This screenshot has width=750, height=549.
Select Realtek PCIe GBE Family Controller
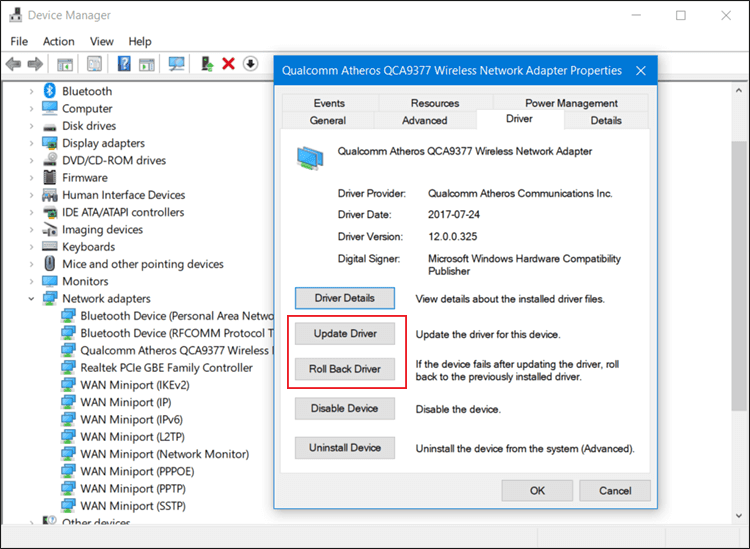click(x=166, y=367)
